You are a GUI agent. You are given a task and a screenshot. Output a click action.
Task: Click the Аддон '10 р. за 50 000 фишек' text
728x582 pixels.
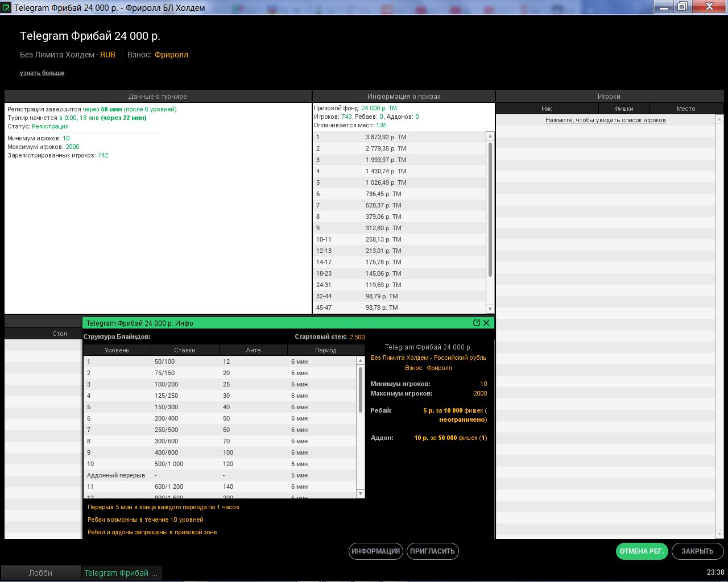pyautogui.click(x=450, y=438)
